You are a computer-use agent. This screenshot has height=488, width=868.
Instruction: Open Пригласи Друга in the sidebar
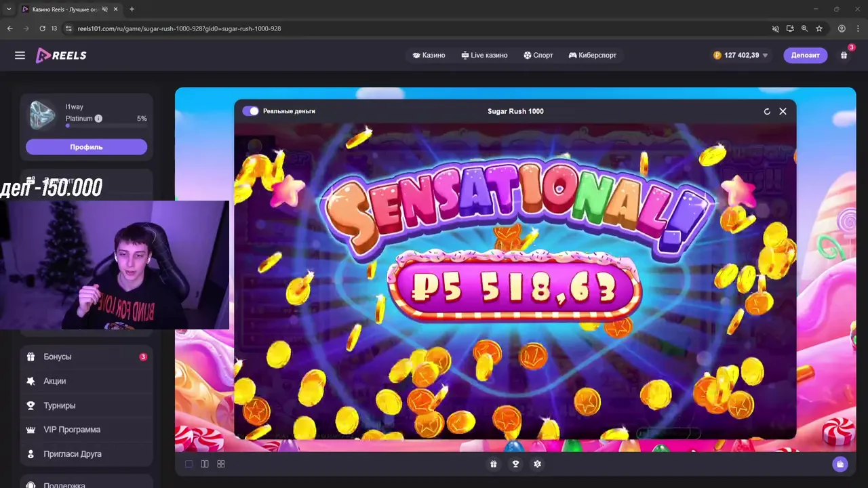tap(86, 454)
